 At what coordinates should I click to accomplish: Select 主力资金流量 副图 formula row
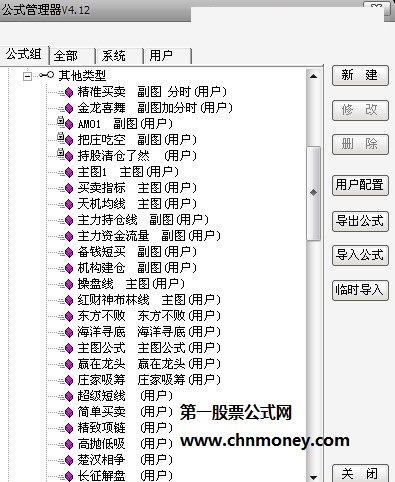(149, 236)
